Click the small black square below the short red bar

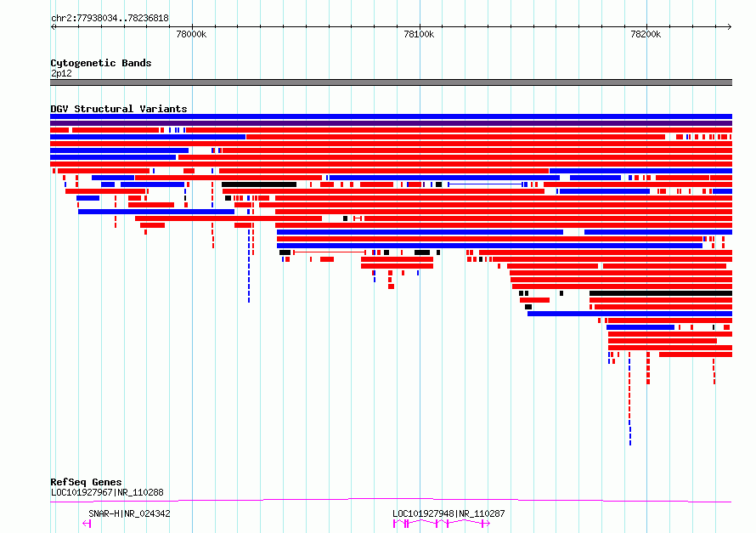(x=528, y=307)
